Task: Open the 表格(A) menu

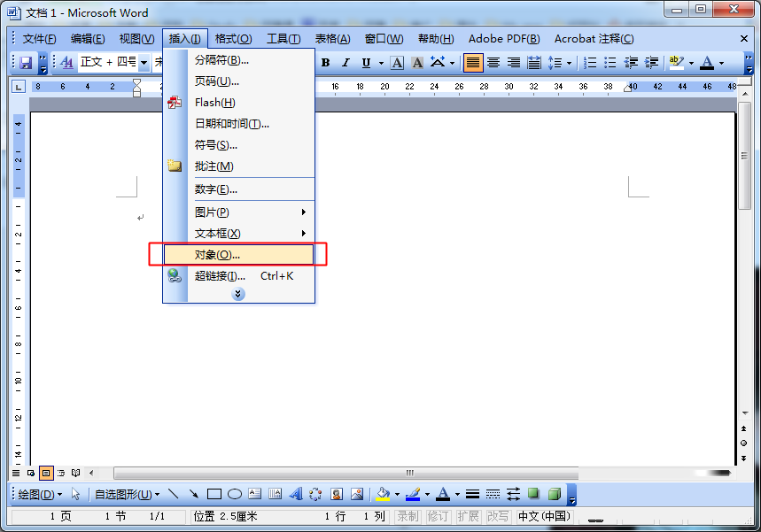Action: click(x=332, y=39)
